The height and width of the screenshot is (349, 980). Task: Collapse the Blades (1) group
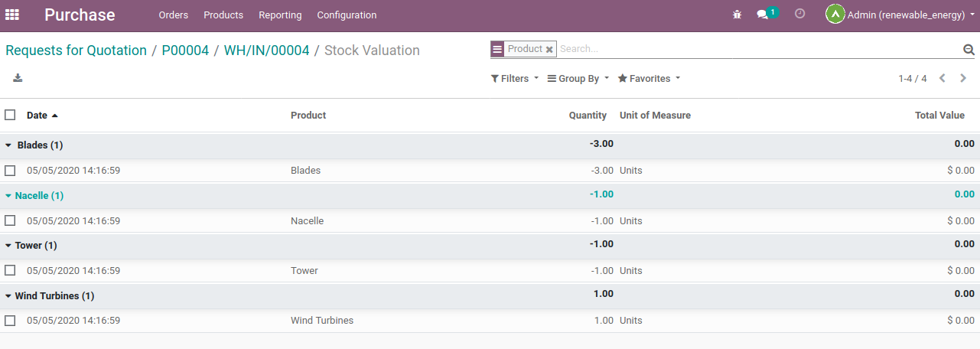coord(34,145)
